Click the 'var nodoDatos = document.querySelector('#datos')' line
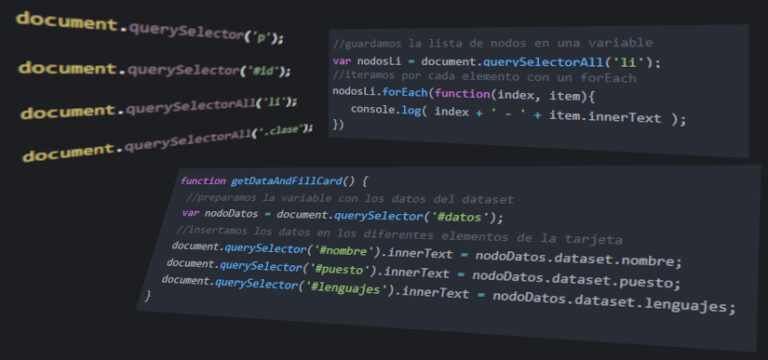The height and width of the screenshot is (360, 768). click(342, 216)
